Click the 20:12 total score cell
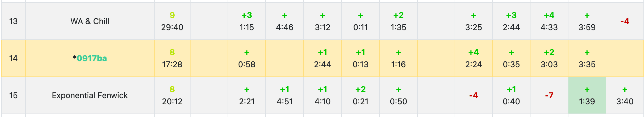 tap(172, 95)
